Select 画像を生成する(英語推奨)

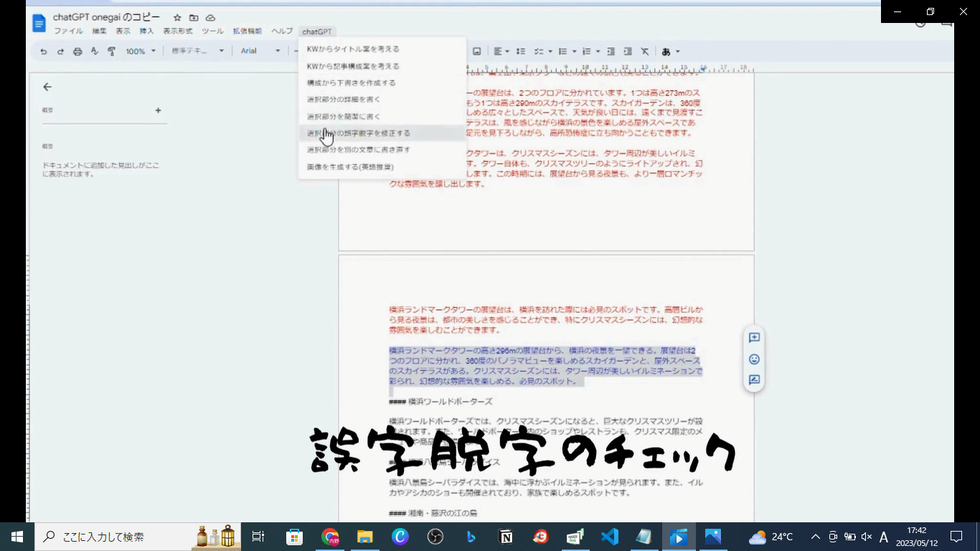[x=382, y=166]
